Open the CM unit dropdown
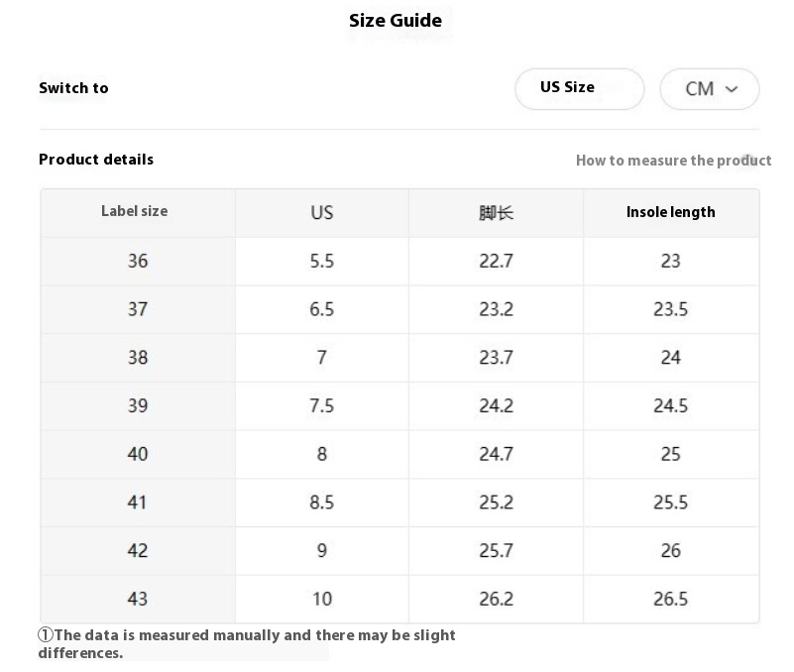The image size is (794, 672). tap(710, 88)
